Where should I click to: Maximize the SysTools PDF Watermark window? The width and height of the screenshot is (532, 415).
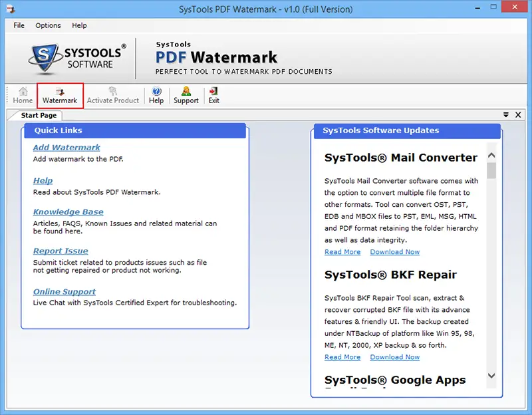493,7
